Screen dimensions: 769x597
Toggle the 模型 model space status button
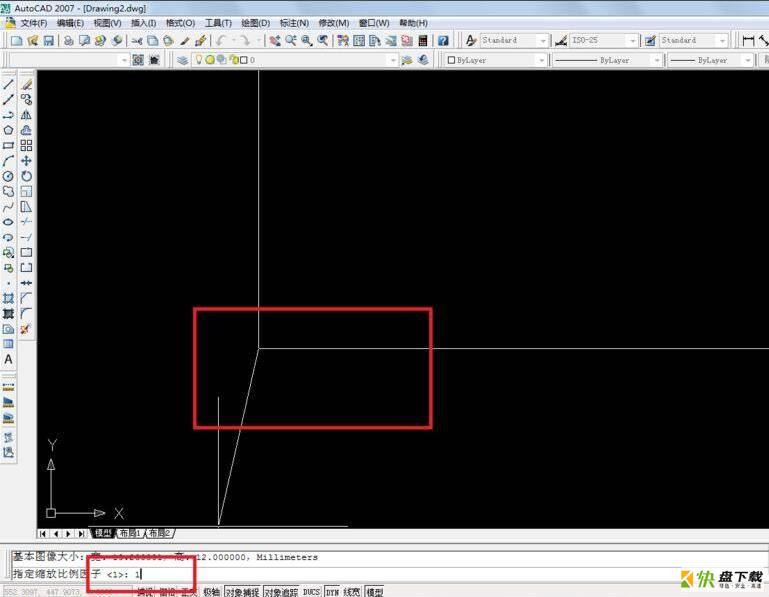[x=375, y=592]
